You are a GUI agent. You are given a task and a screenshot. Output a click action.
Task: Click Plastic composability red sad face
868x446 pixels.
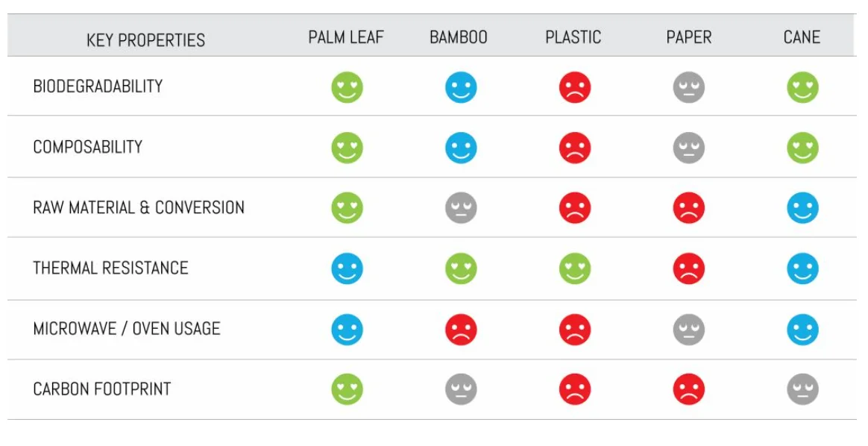575,148
